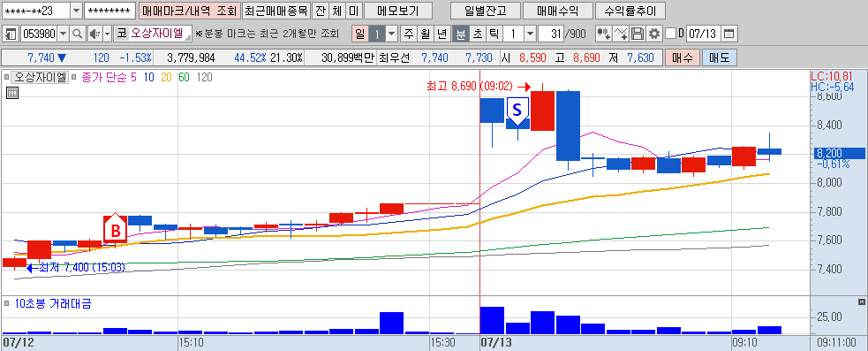Click the chart data grid icon

(x=12, y=93)
